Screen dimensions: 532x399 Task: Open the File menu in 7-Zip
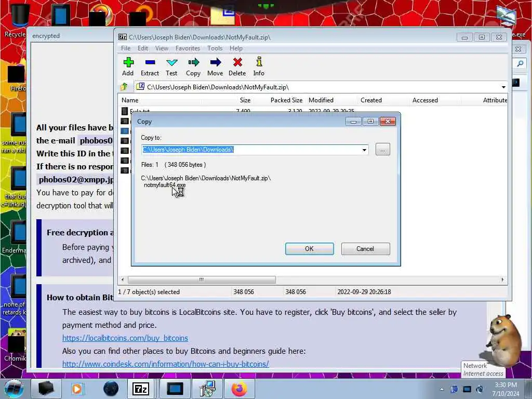coord(126,48)
